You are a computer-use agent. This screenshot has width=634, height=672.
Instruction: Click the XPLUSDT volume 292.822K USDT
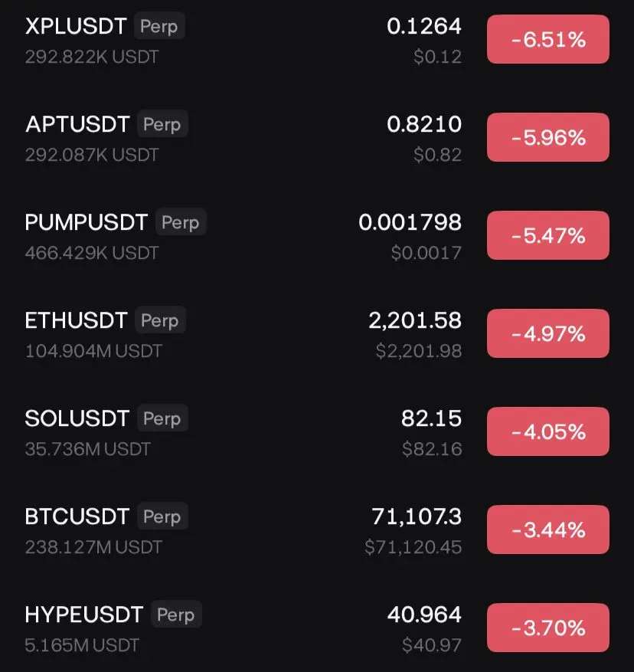tap(92, 57)
